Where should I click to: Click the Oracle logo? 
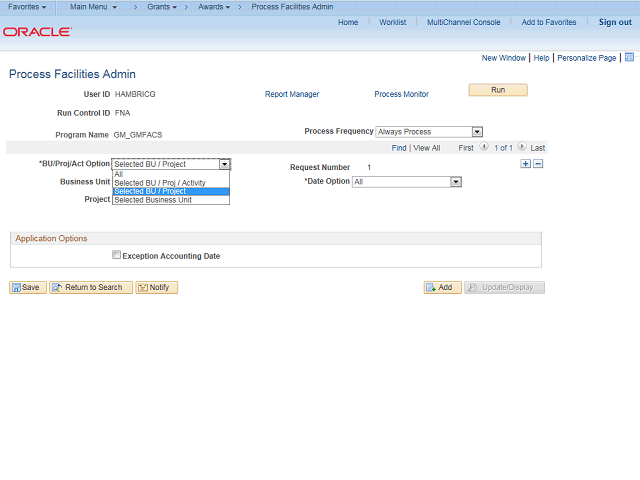(x=37, y=32)
